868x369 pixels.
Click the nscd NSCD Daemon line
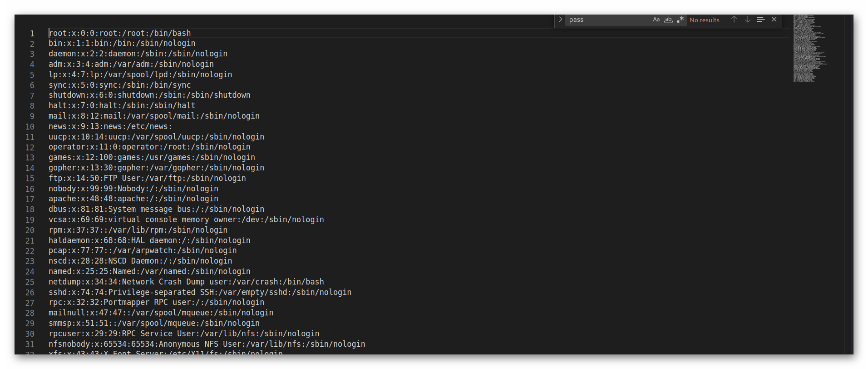(140, 261)
